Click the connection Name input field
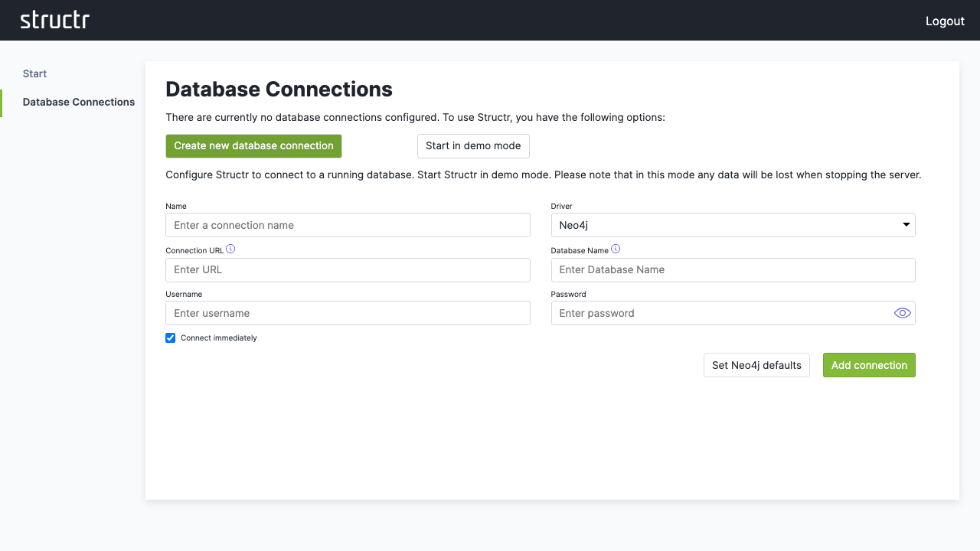 [348, 224]
